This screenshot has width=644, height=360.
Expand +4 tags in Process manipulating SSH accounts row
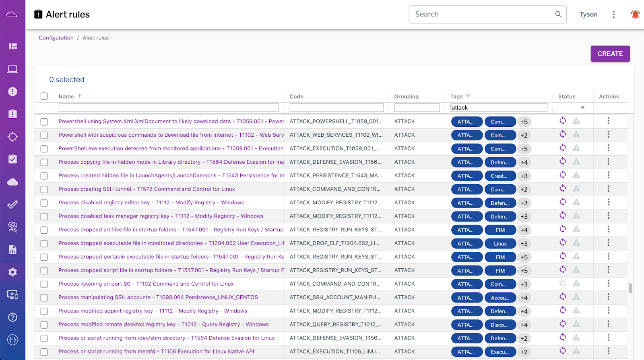pos(524,298)
